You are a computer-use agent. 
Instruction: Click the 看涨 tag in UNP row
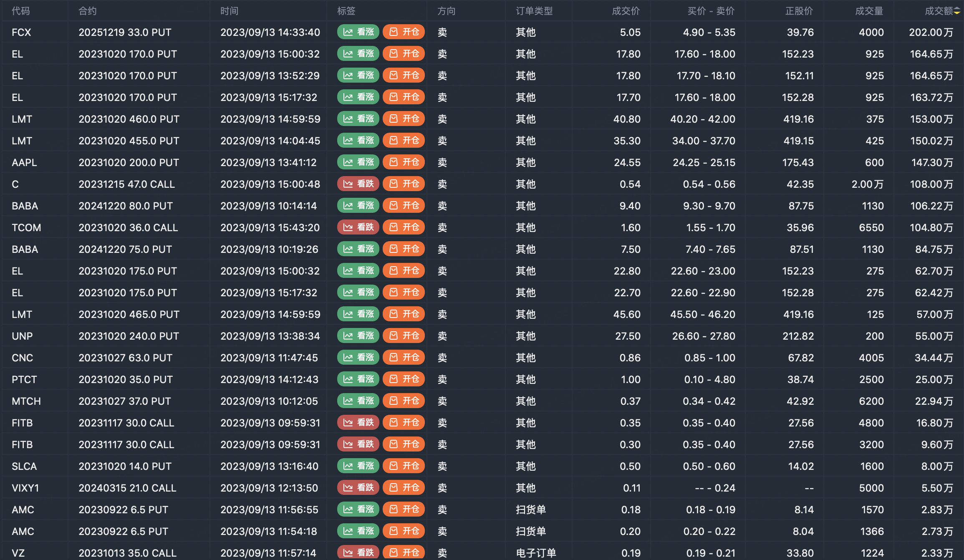(x=358, y=336)
